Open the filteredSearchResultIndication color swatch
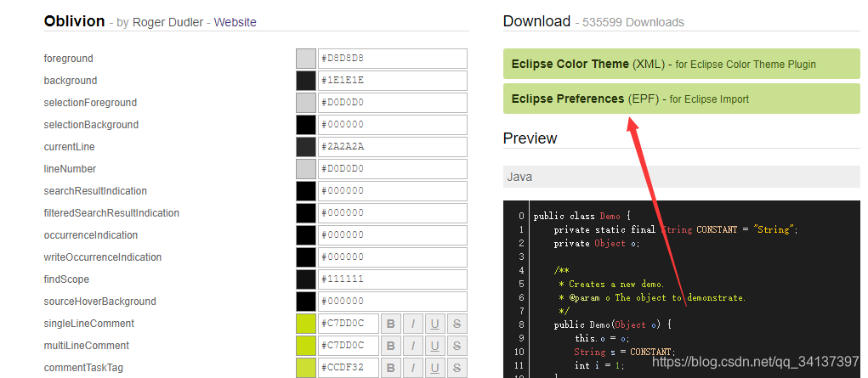 (x=305, y=213)
